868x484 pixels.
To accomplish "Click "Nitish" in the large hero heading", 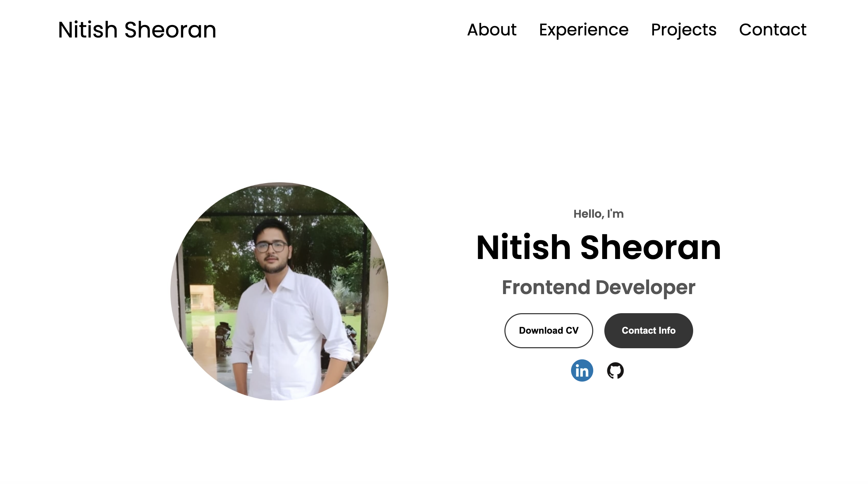I will 524,247.
